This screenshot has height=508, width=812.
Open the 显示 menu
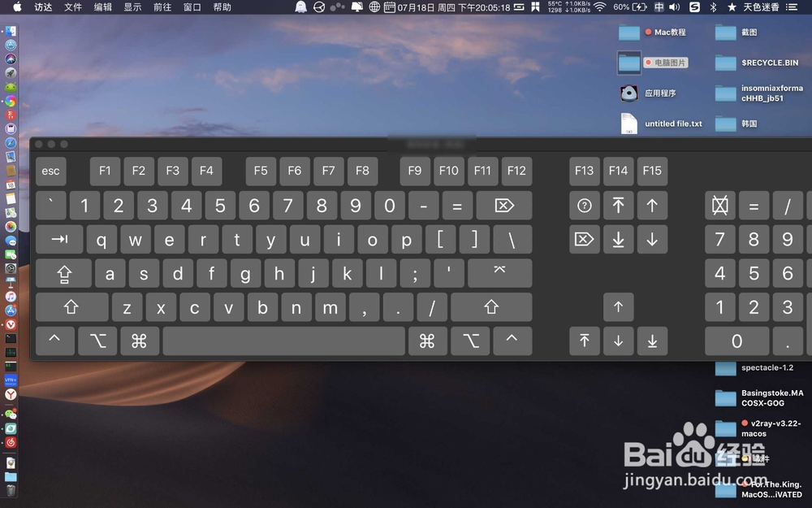pos(132,7)
